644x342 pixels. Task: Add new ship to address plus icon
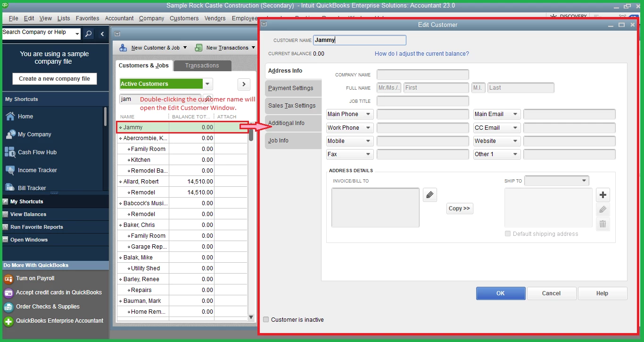click(603, 195)
